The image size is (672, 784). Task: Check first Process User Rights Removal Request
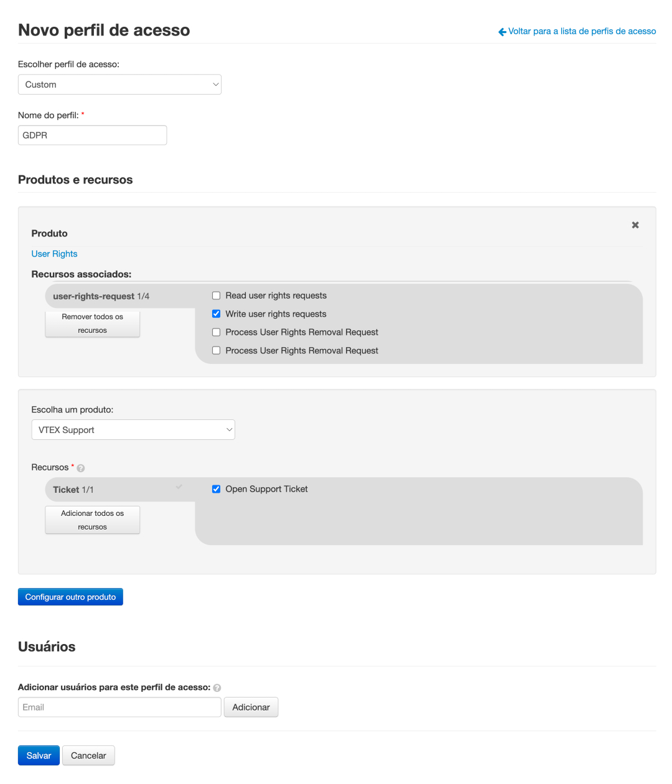217,332
